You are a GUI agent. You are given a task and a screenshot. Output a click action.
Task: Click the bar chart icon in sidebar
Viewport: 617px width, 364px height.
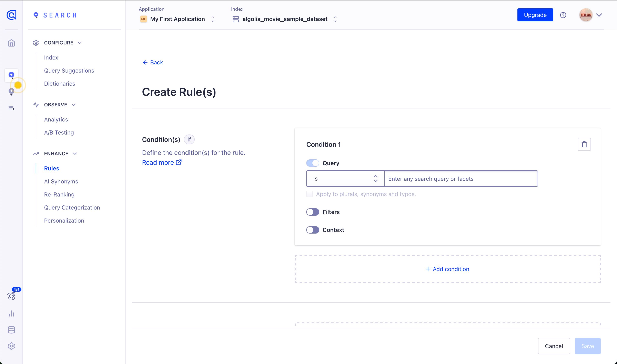click(11, 313)
